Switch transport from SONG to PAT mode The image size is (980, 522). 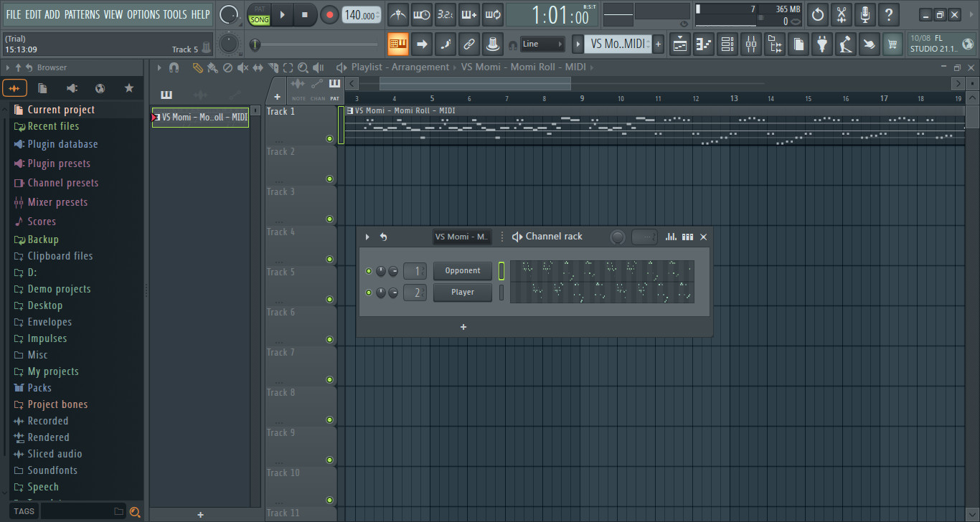(259, 10)
